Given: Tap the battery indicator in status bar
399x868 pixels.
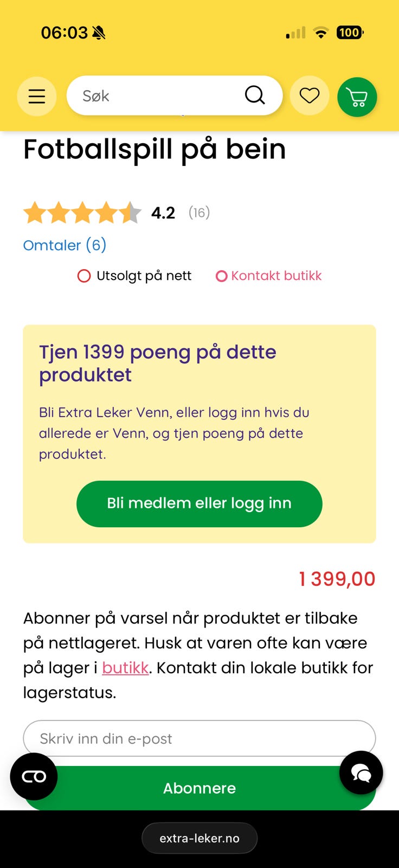Looking at the screenshot, I should click(x=350, y=33).
